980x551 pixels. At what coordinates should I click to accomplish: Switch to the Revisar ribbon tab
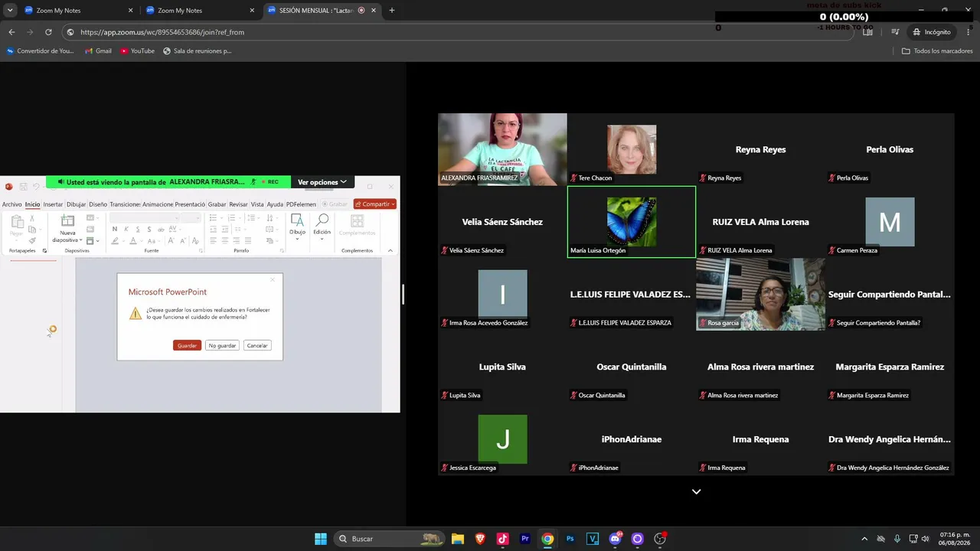(238, 204)
